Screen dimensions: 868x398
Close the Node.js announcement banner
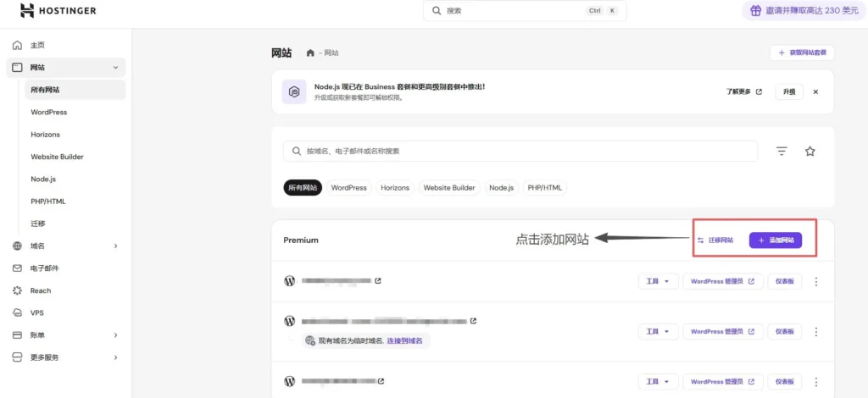(x=815, y=91)
